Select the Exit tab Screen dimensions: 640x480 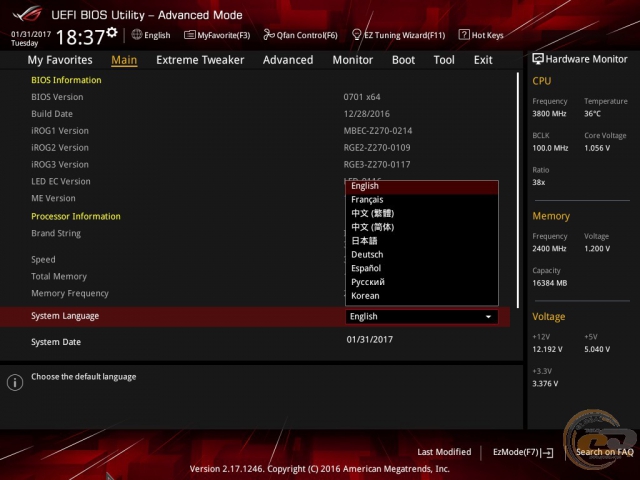(483, 60)
